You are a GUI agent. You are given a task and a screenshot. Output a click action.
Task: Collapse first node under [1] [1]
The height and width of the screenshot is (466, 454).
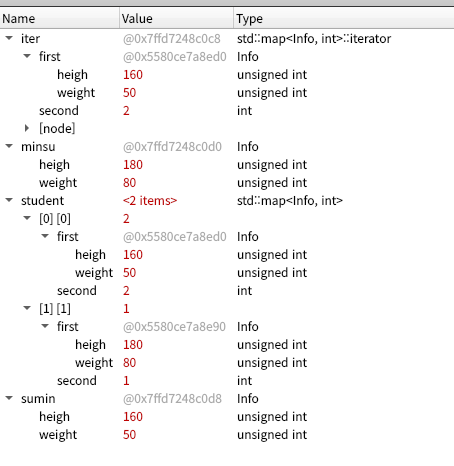point(45,326)
